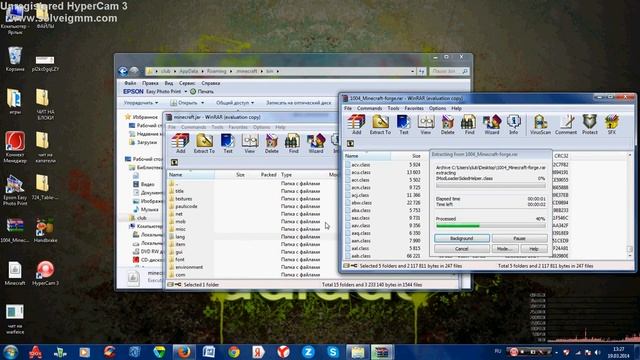The height and width of the screenshot is (360, 640).
Task: Click current file progress bar in dialog
Action: 490,185
